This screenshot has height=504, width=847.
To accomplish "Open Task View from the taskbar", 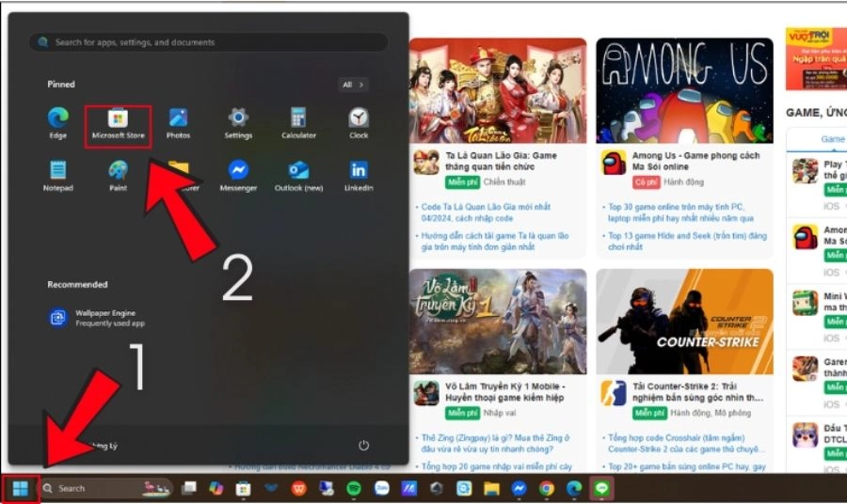I will click(x=188, y=488).
